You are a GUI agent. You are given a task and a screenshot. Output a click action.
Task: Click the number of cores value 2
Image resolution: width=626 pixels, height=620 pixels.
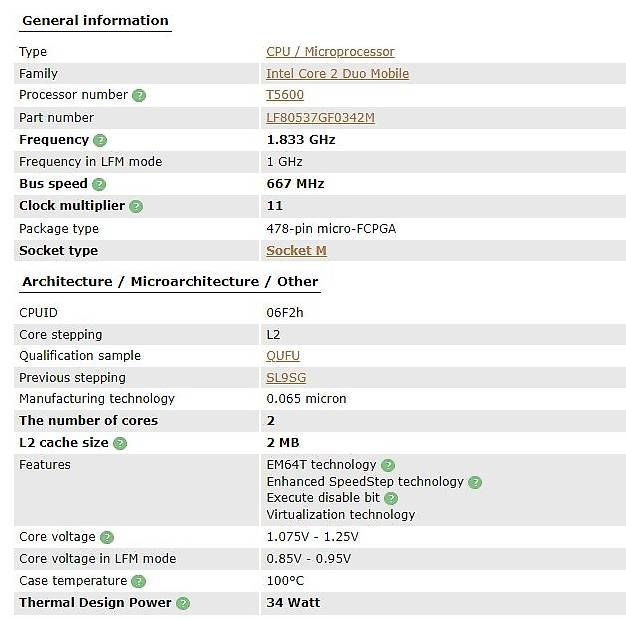270,420
